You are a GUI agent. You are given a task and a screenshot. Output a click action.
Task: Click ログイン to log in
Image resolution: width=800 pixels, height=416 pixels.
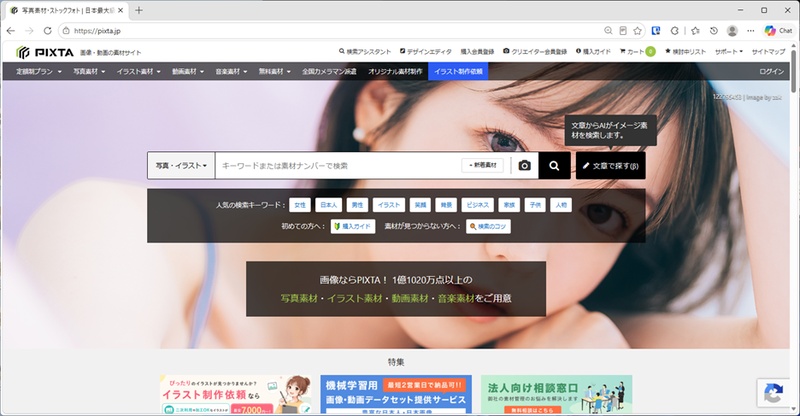point(771,71)
